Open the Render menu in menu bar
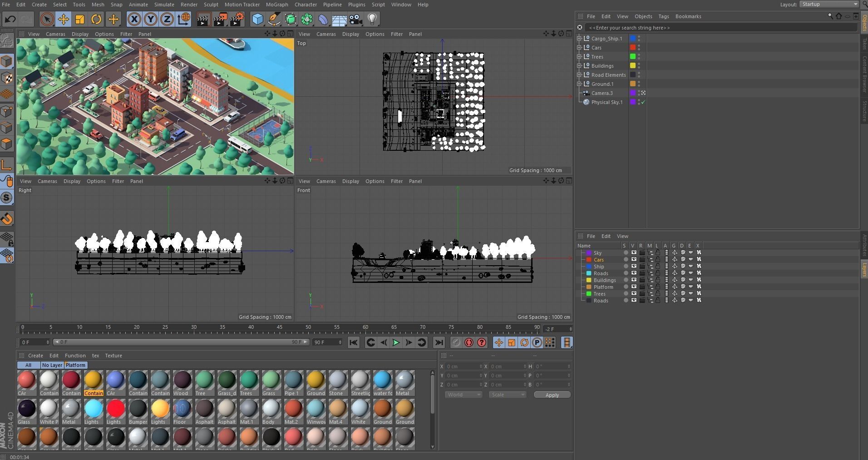This screenshot has height=460, width=868. [x=189, y=5]
